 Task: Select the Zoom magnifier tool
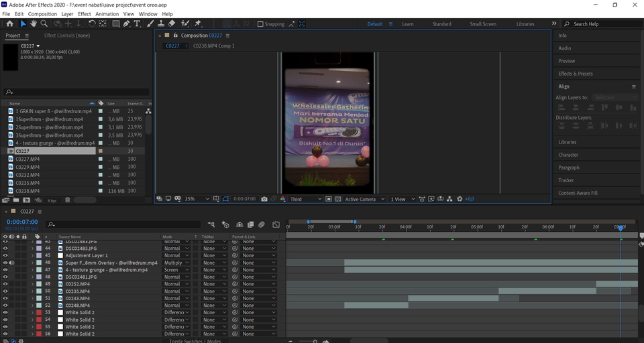point(44,24)
